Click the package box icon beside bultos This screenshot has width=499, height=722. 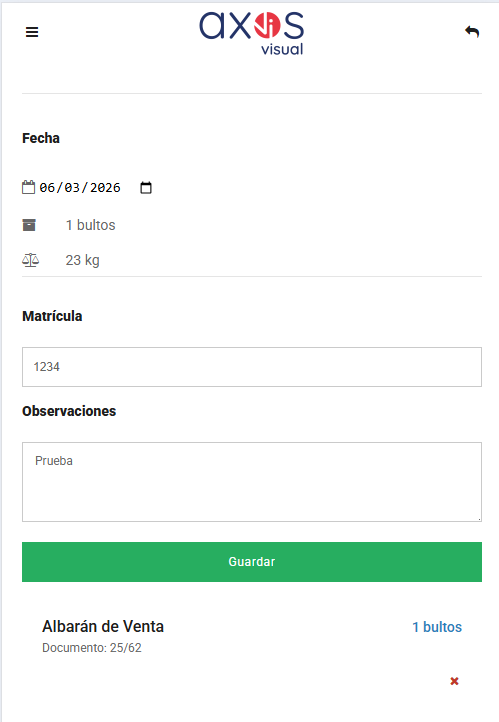pyautogui.click(x=29, y=225)
